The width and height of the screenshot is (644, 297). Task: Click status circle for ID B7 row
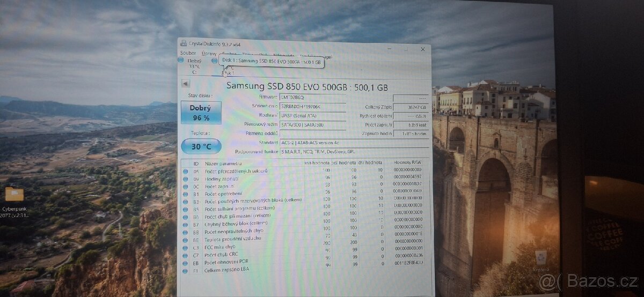186,224
